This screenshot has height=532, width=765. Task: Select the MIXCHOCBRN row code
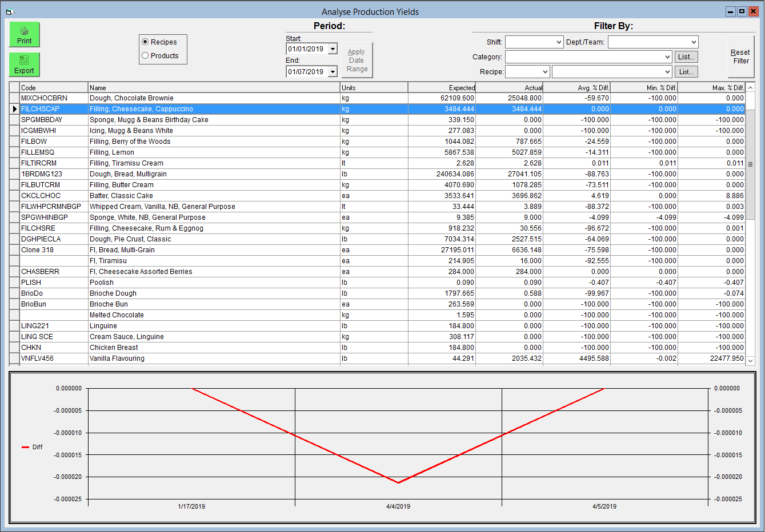[x=54, y=98]
